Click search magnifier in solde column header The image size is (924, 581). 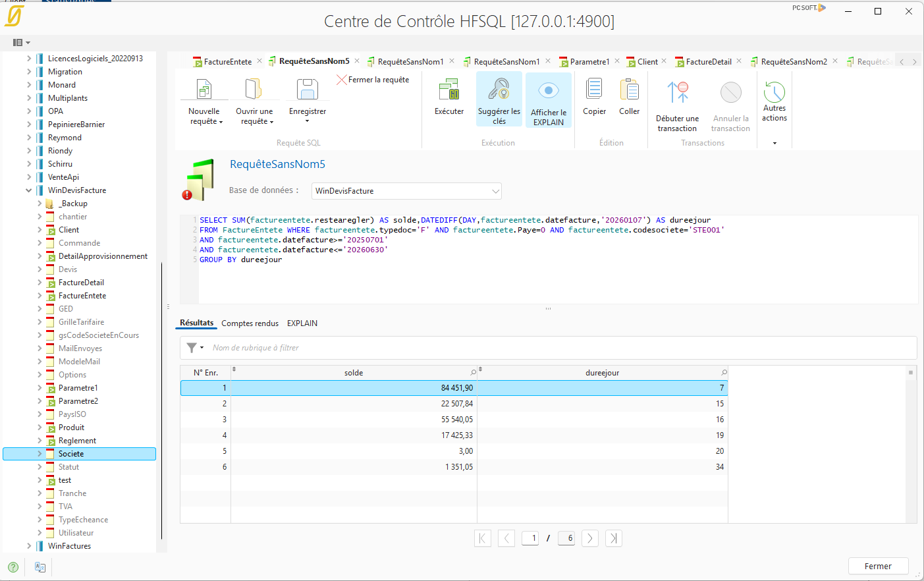pyautogui.click(x=473, y=373)
